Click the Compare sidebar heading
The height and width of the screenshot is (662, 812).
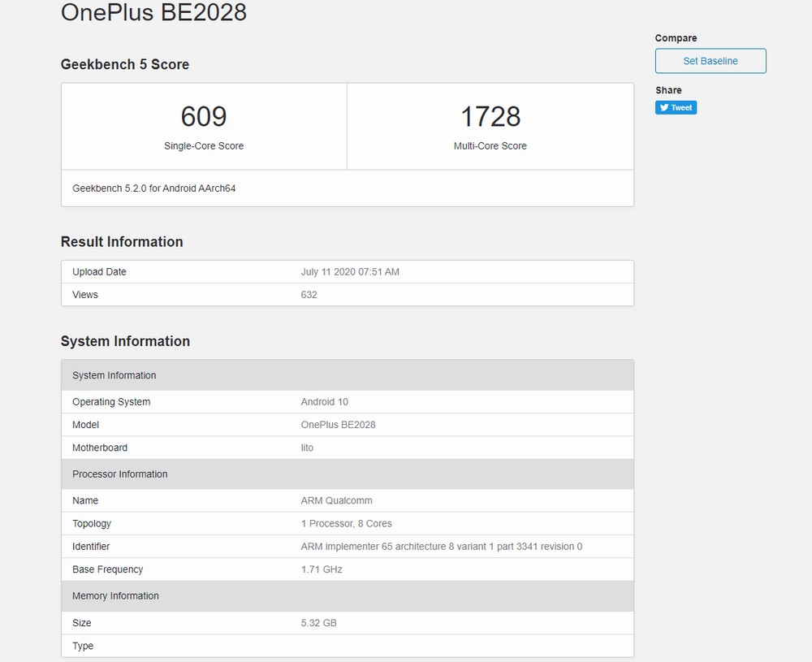[x=676, y=38]
